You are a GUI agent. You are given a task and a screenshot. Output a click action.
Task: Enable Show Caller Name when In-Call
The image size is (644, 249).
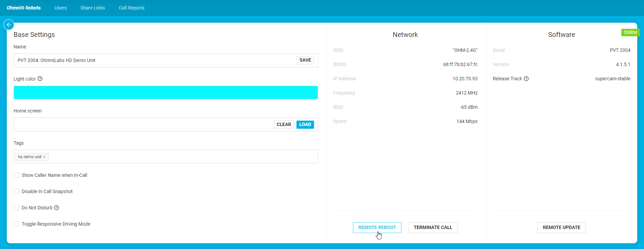pos(16,175)
